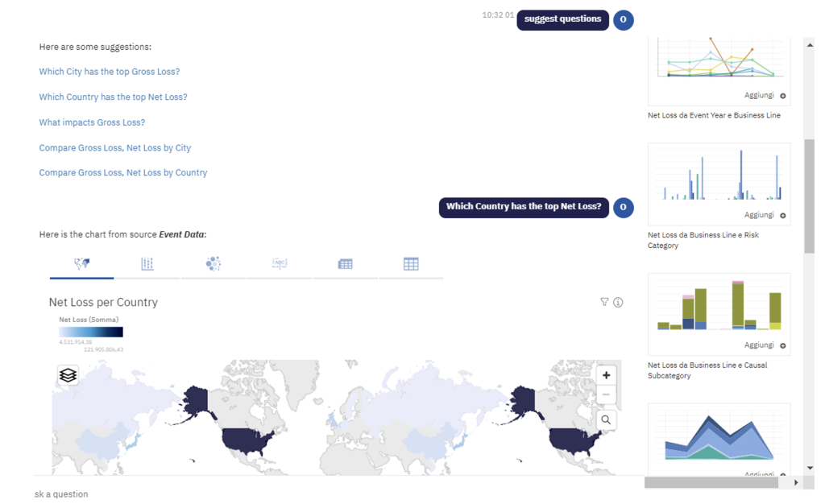Click 'What impacts Gross Loss?' suggestion
This screenshot has width=825, height=504.
coord(92,122)
